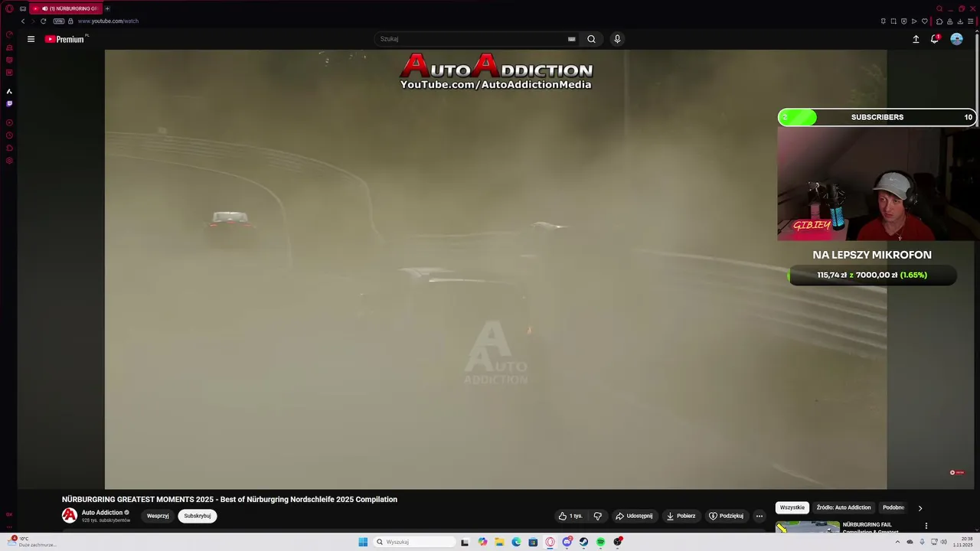Open options for NÜRBURGRING FAIL suggested video

point(926,526)
